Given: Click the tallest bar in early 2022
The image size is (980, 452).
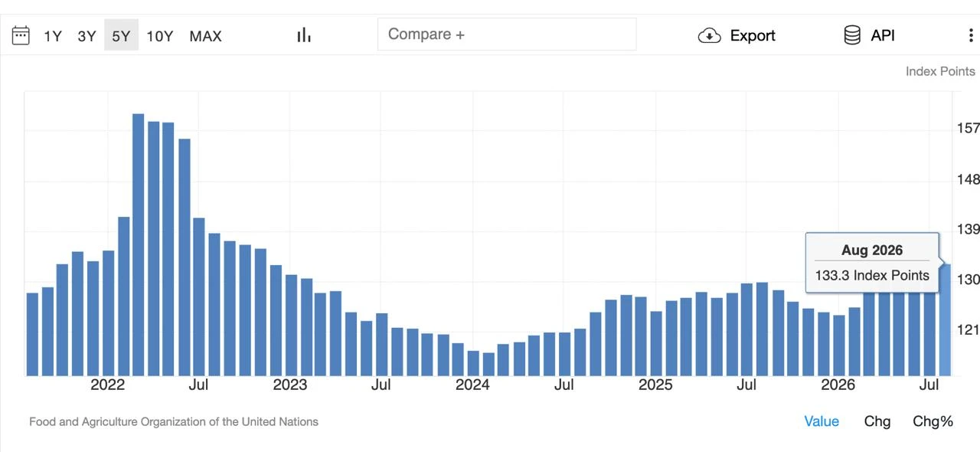Looking at the screenshot, I should point(139,244).
